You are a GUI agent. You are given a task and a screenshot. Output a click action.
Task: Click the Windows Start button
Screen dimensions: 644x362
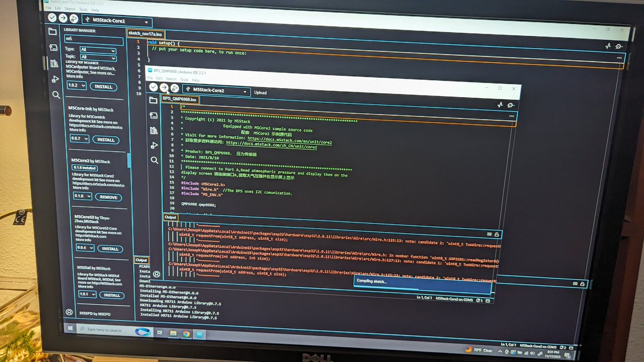pos(70,328)
